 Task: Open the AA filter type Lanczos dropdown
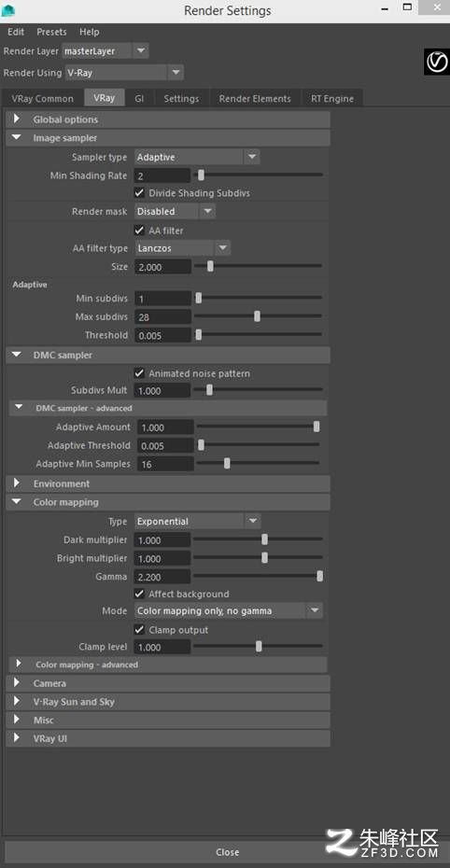183,248
